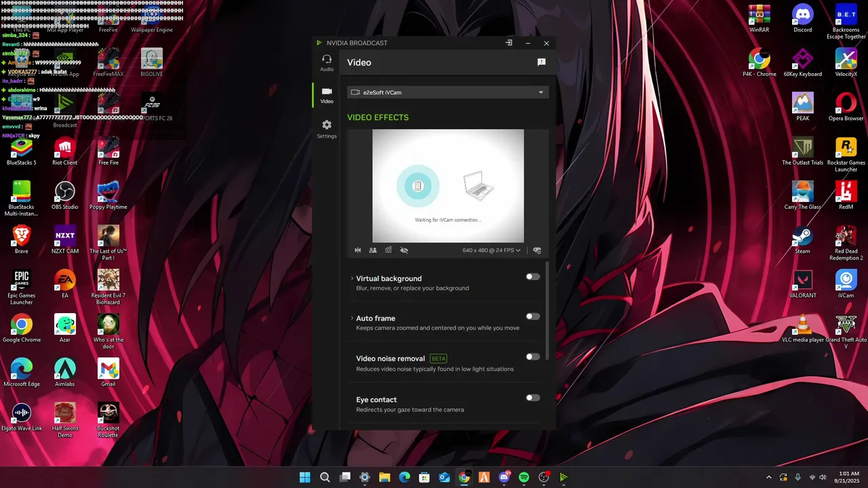The height and width of the screenshot is (488, 868).
Task: Open the Opera Browser desktop icon
Action: 846,107
